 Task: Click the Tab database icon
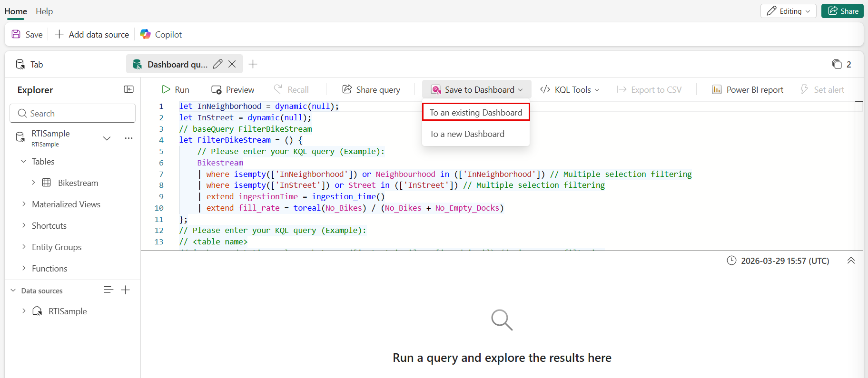coord(20,64)
